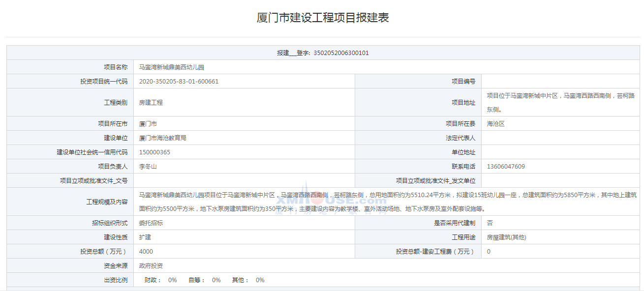Click the 项目所在市 label
The width and height of the screenshot is (644, 291).
click(x=113, y=124)
